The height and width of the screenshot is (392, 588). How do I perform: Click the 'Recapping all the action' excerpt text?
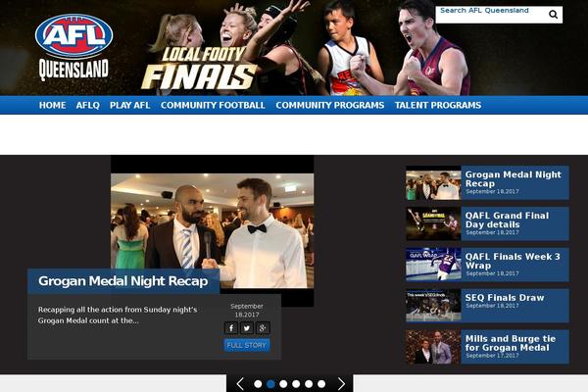click(x=118, y=316)
